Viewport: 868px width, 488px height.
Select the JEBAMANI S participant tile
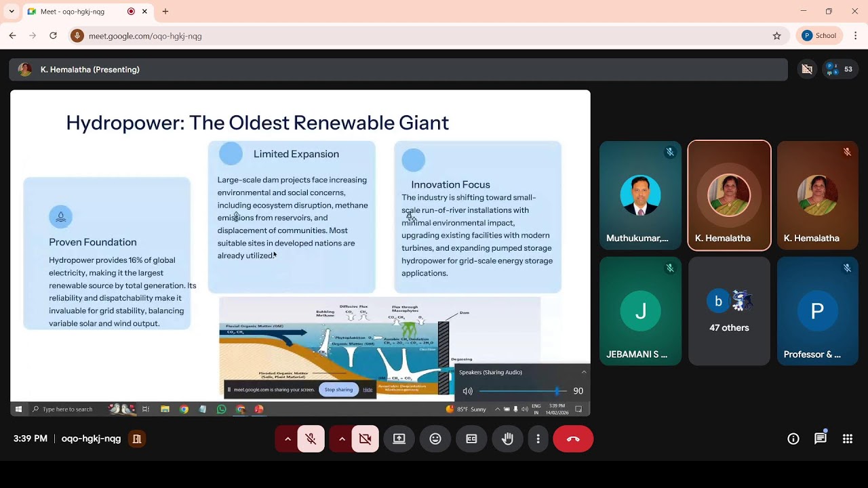tap(641, 311)
